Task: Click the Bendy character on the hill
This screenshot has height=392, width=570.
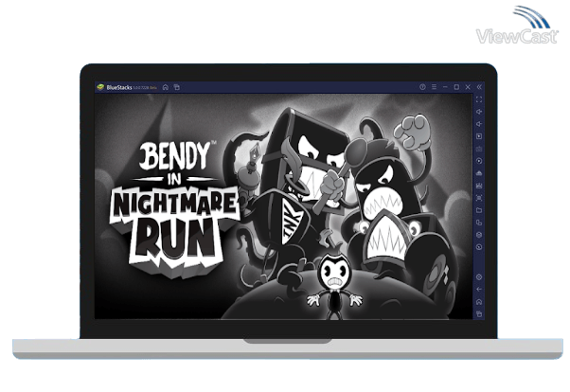Action: (x=334, y=285)
